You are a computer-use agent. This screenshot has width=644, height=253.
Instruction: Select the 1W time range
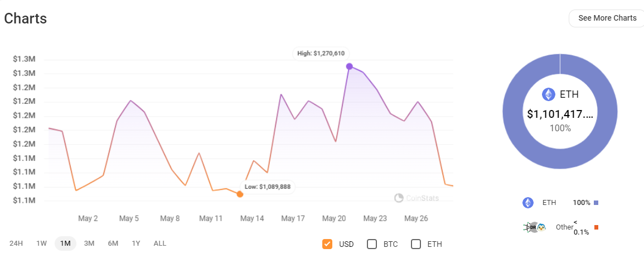point(41,244)
